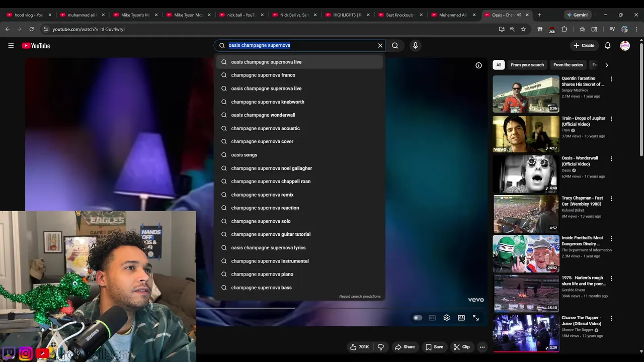Choose suggestion 'champagne supernova chappell roan'
This screenshot has width=644, height=362.
(x=299, y=182)
